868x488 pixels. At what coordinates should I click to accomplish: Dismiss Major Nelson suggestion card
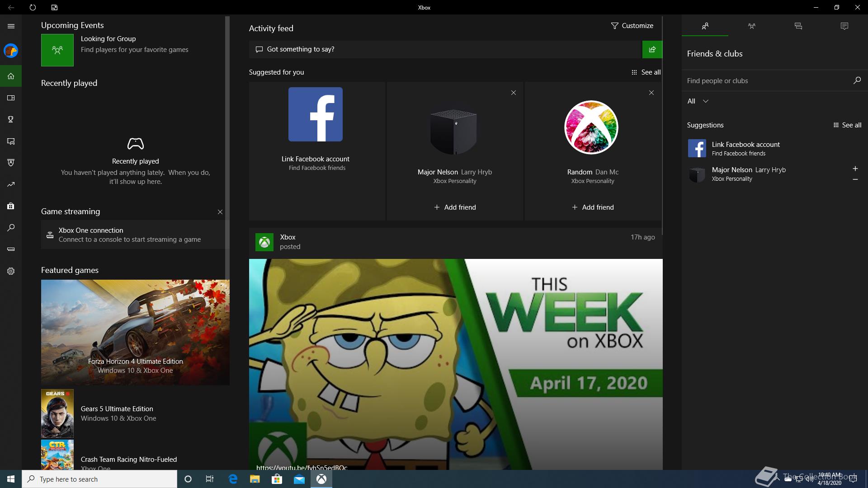pos(513,93)
